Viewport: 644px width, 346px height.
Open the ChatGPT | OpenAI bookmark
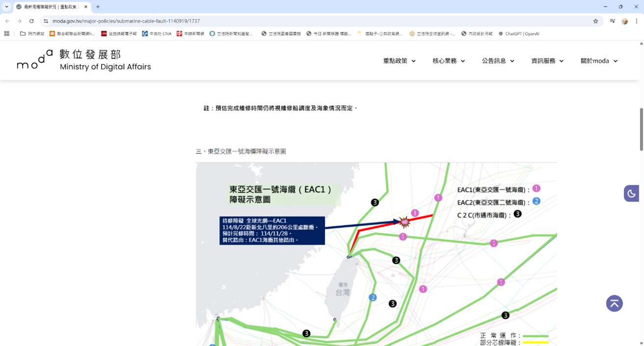pos(518,34)
